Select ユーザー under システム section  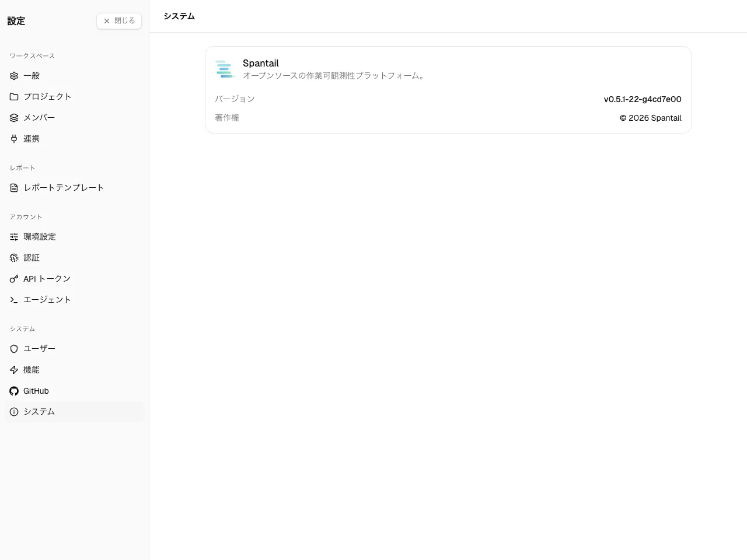pyautogui.click(x=74, y=349)
